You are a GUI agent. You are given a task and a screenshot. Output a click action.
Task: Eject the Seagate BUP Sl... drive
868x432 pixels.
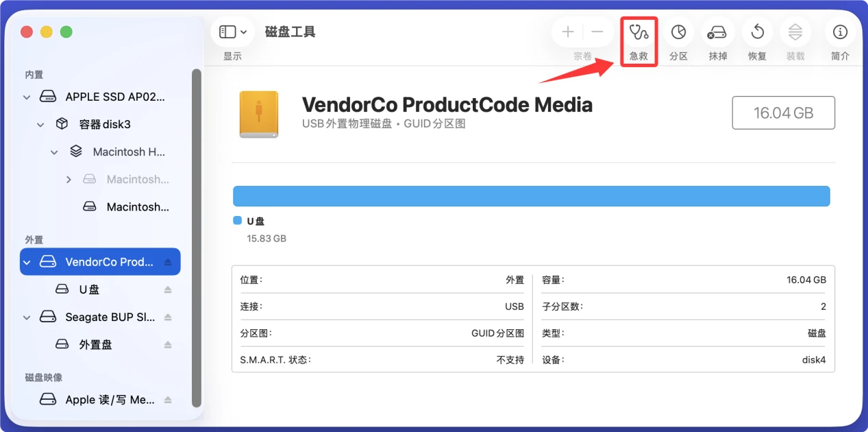pyautogui.click(x=168, y=317)
